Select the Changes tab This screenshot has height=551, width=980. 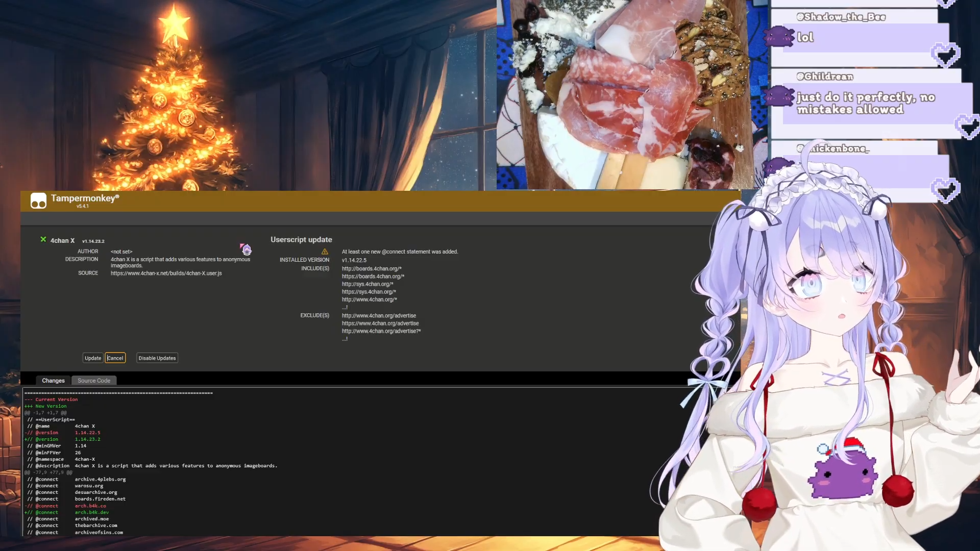point(53,381)
